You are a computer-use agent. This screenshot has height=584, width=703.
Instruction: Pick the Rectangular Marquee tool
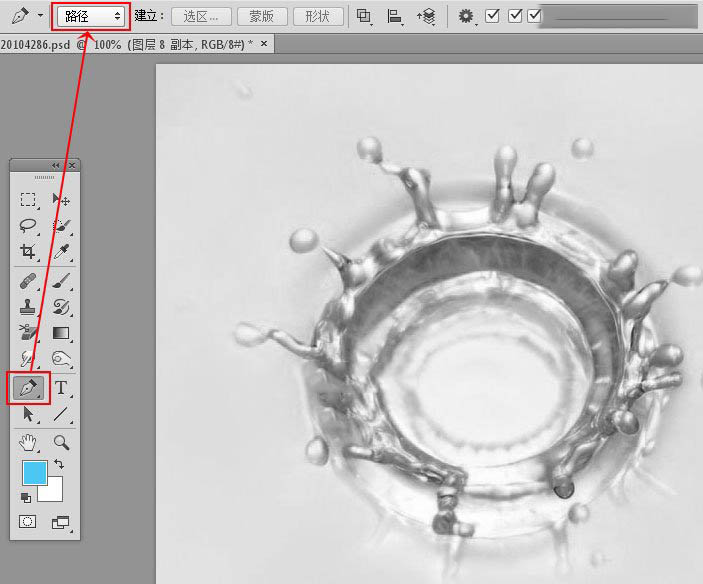tap(28, 200)
